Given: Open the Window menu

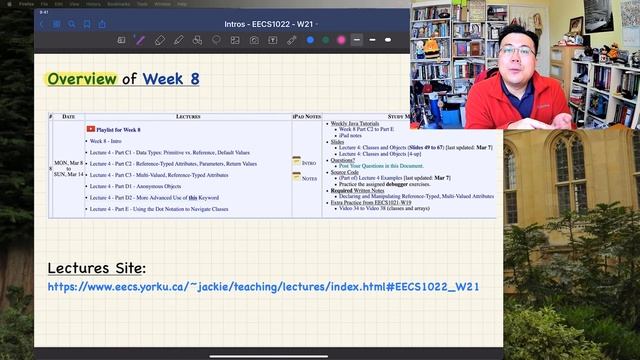Looking at the screenshot, I should point(162,4).
